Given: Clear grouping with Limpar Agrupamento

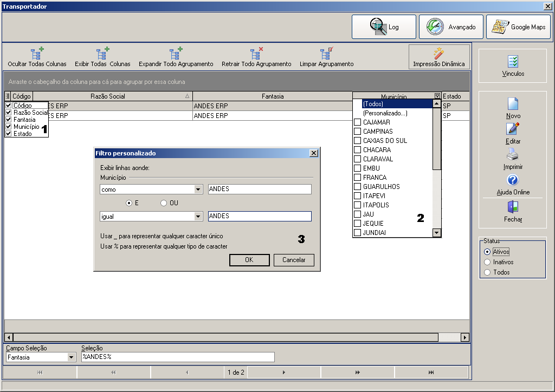Looking at the screenshot, I should point(326,57).
